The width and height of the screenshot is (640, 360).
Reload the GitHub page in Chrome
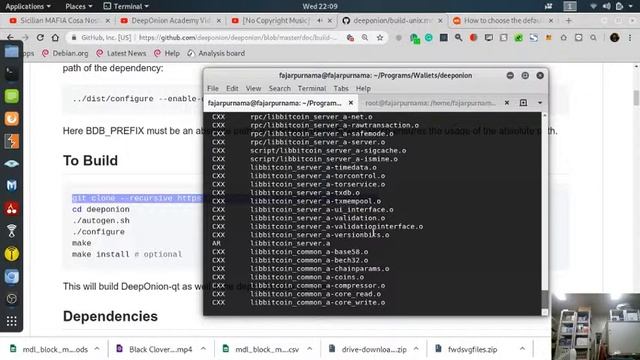[40, 38]
